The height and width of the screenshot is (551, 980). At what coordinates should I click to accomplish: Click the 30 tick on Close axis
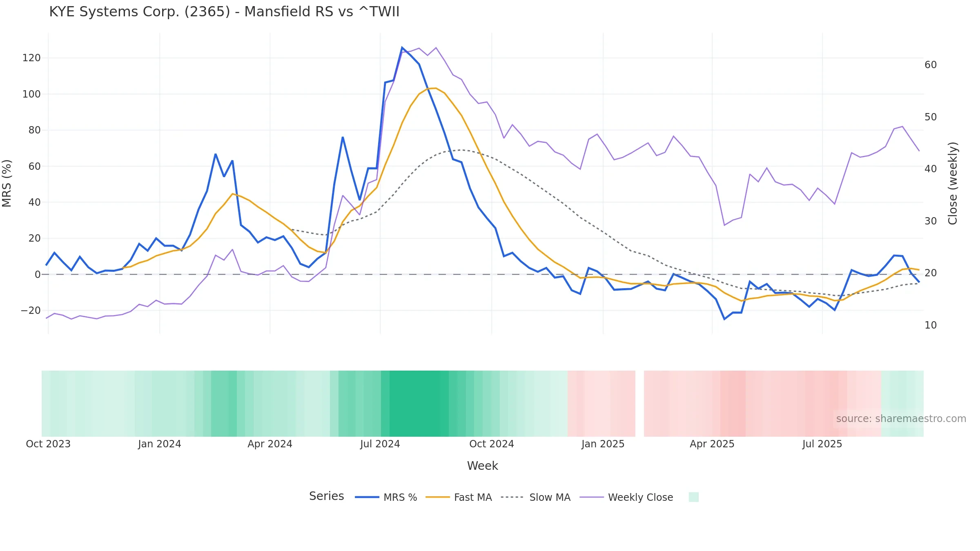coord(931,221)
